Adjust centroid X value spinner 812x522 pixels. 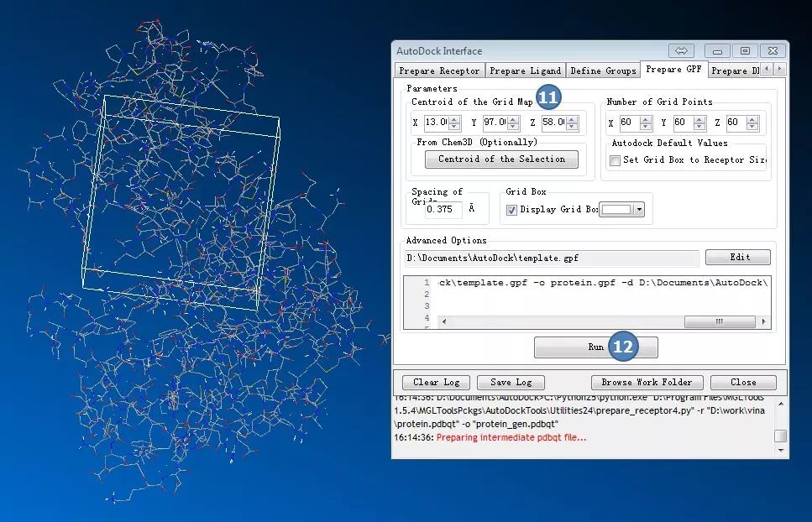coord(454,123)
